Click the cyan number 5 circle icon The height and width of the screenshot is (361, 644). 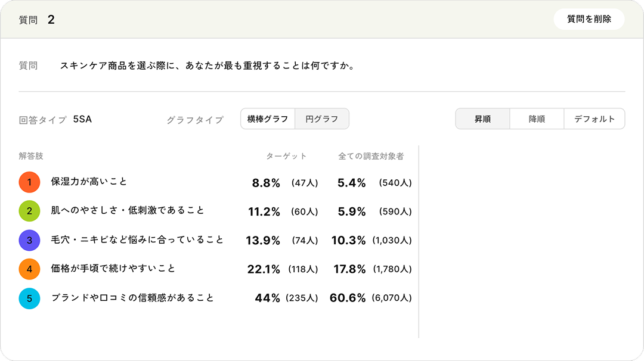[x=29, y=298]
